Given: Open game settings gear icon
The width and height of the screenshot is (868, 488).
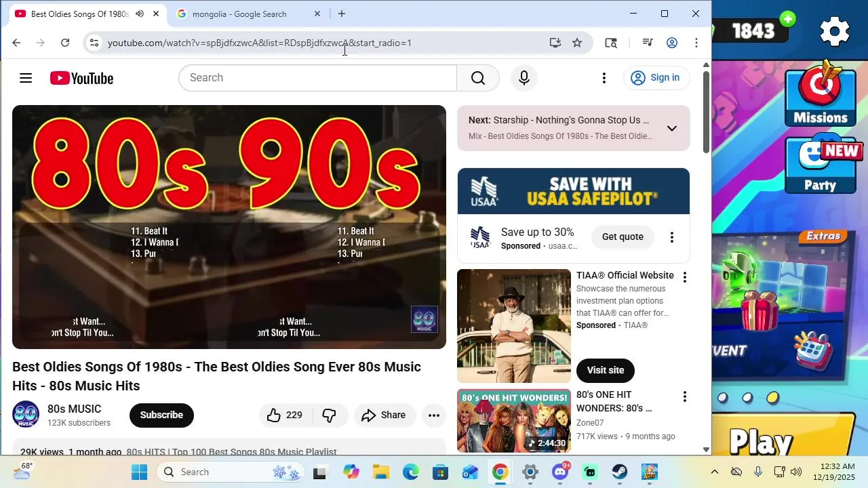Looking at the screenshot, I should (x=835, y=31).
